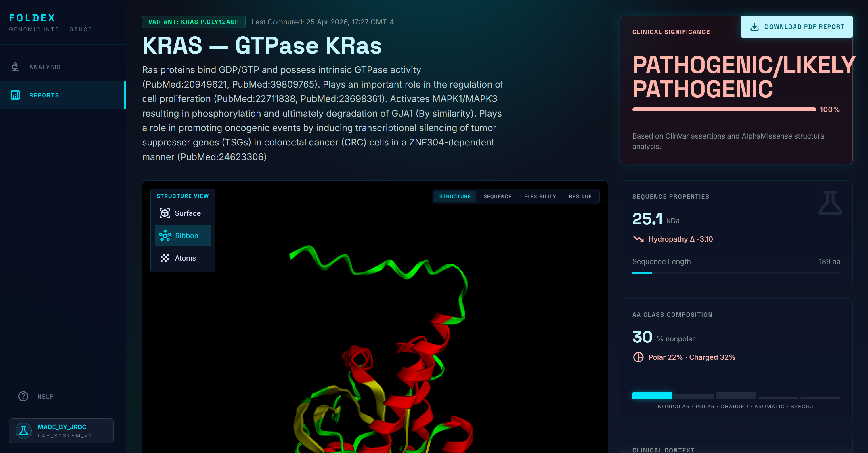
Task: Click the cyan Nonpolar composition bar
Action: point(652,396)
